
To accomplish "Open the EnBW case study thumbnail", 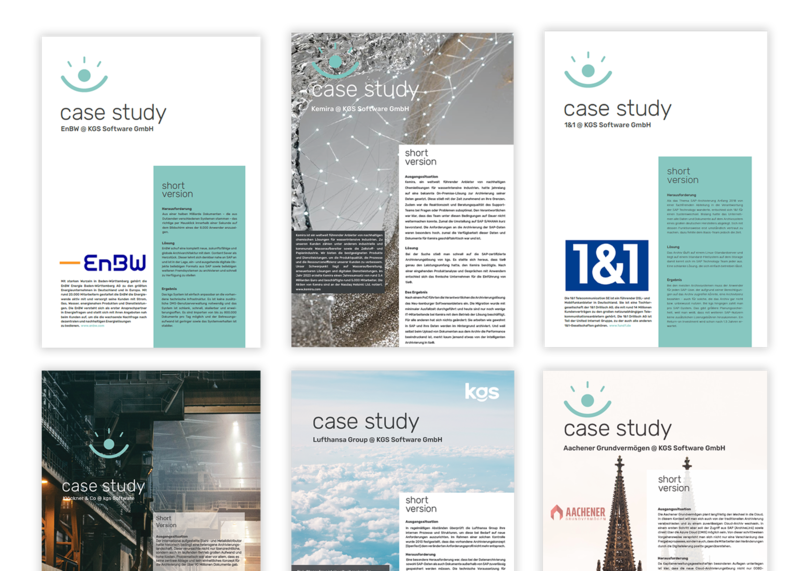I will (151, 192).
